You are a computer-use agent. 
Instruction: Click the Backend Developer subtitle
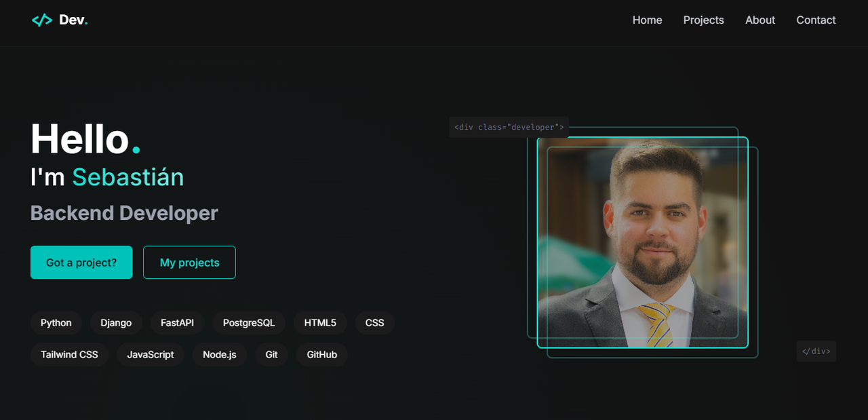pyautogui.click(x=124, y=213)
